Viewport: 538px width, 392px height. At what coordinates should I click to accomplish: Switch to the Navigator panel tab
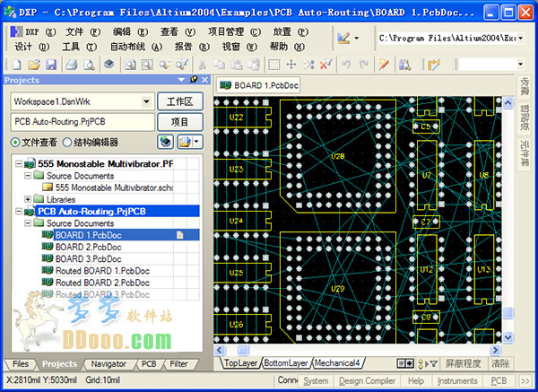(x=108, y=364)
